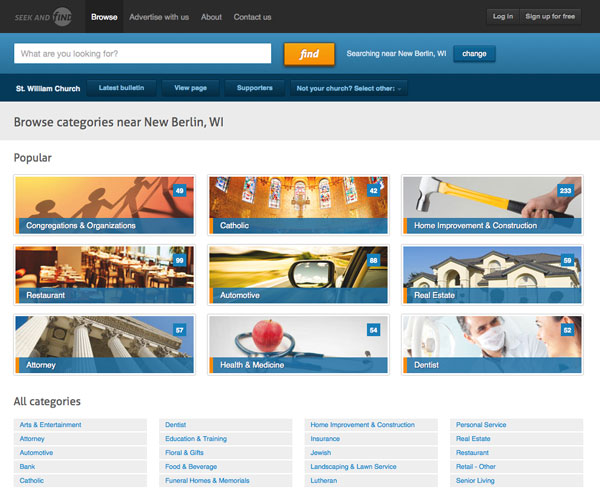
Task: Open Home Improvement & Construction tile
Action: pyautogui.click(x=492, y=205)
